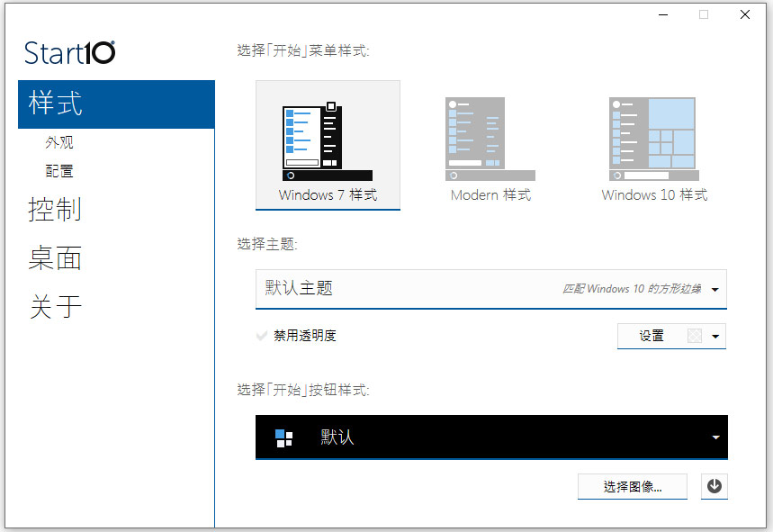Click the Windows logo in the 默认 button preview

click(x=283, y=437)
